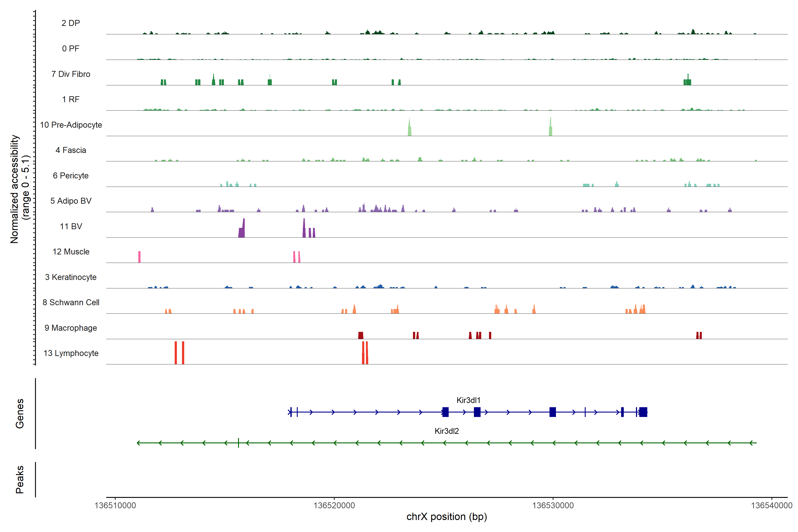The height and width of the screenshot is (532, 798).
Task: Click the 7 Div Fibro track label
Action: pyautogui.click(x=70, y=74)
